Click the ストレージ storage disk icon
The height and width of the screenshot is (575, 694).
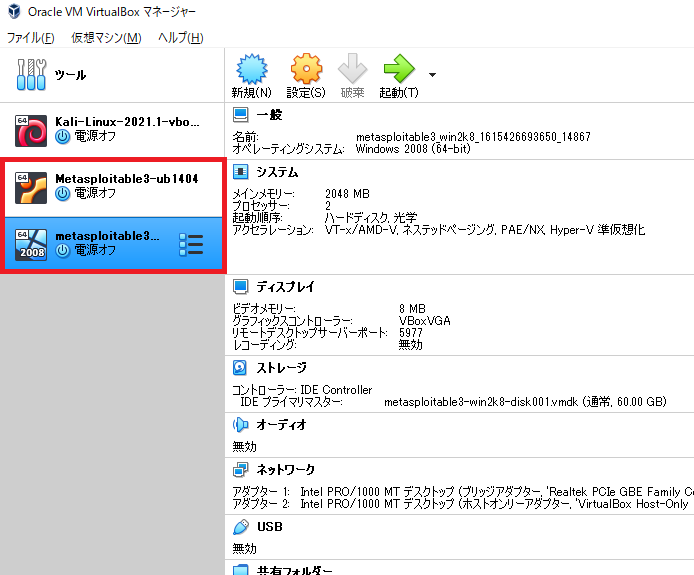pyautogui.click(x=240, y=367)
